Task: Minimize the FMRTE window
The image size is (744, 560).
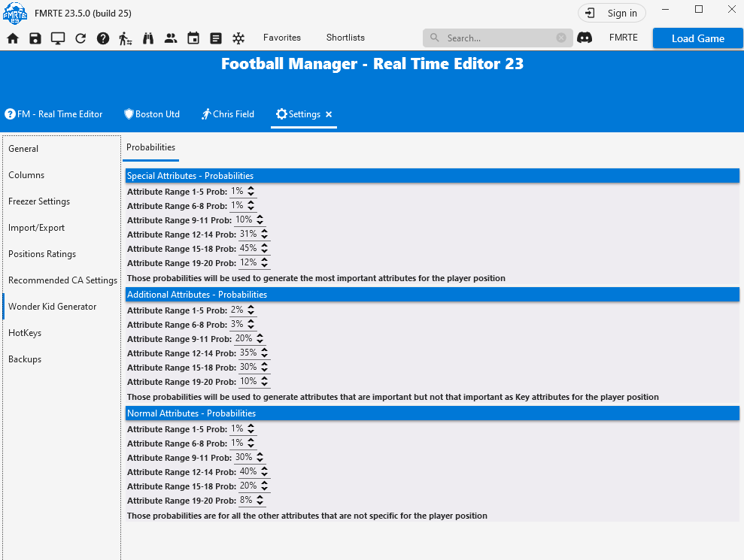Action: click(665, 10)
